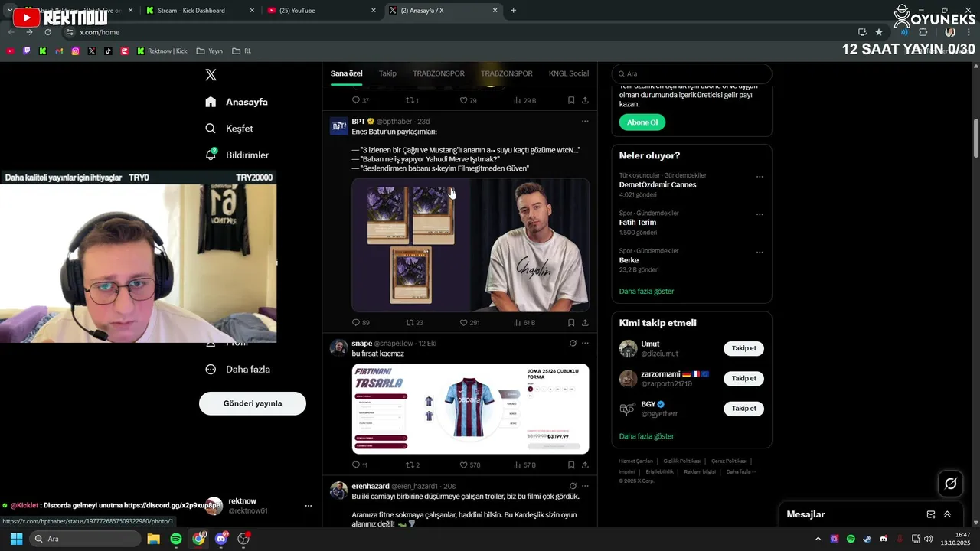Click Grok icon on erenhazard post
Image resolution: width=980 pixels, height=551 pixels.
[573, 486]
